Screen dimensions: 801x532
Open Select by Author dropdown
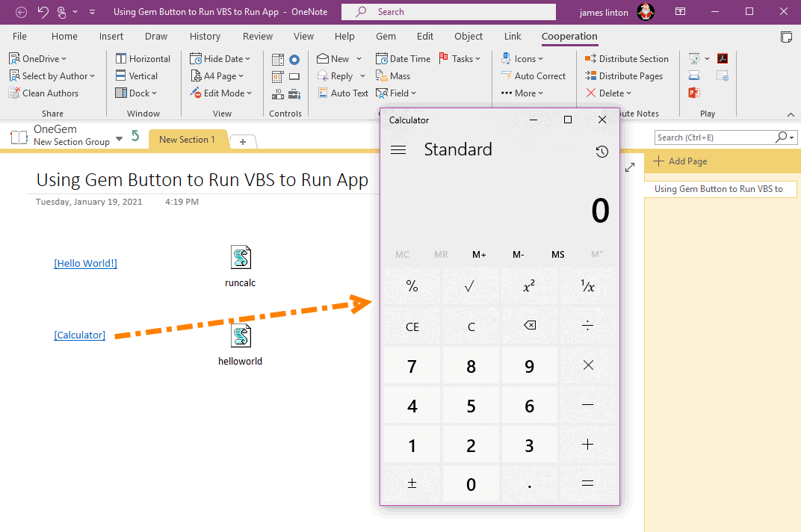click(52, 75)
